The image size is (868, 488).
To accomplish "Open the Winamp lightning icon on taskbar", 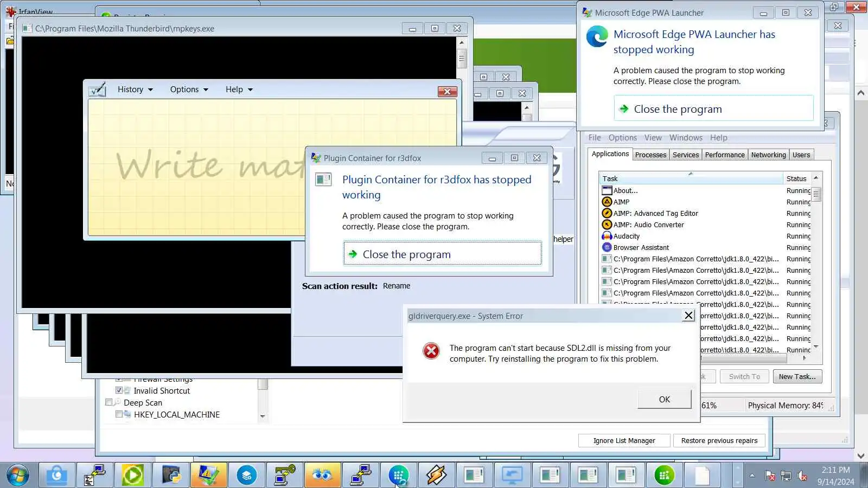I will pyautogui.click(x=437, y=476).
